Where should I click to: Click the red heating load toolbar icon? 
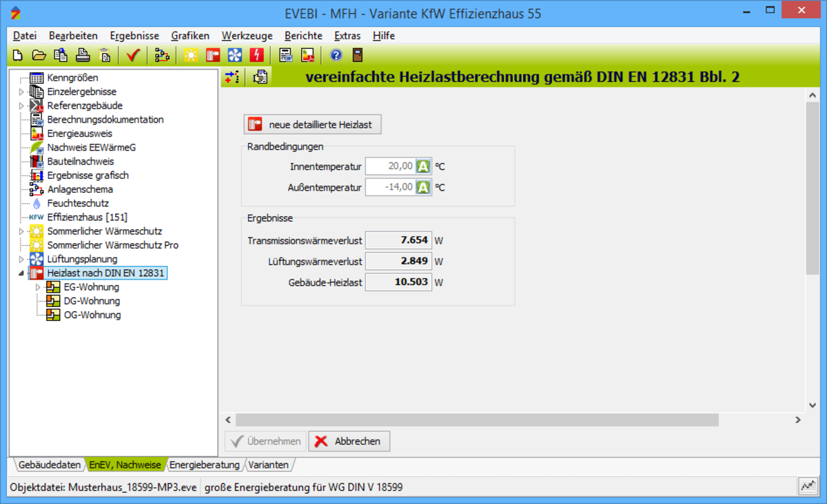pyautogui.click(x=213, y=55)
